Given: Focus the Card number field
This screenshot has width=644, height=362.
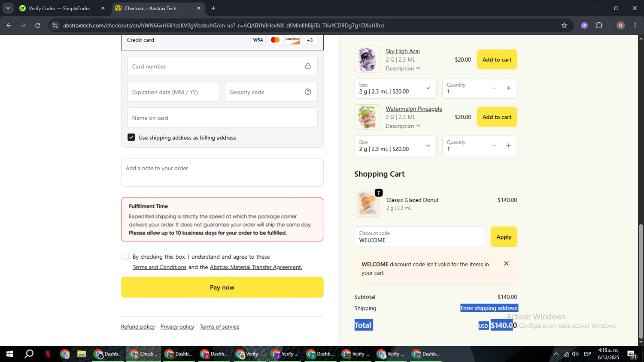Looking at the screenshot, I should pyautogui.click(x=222, y=66).
